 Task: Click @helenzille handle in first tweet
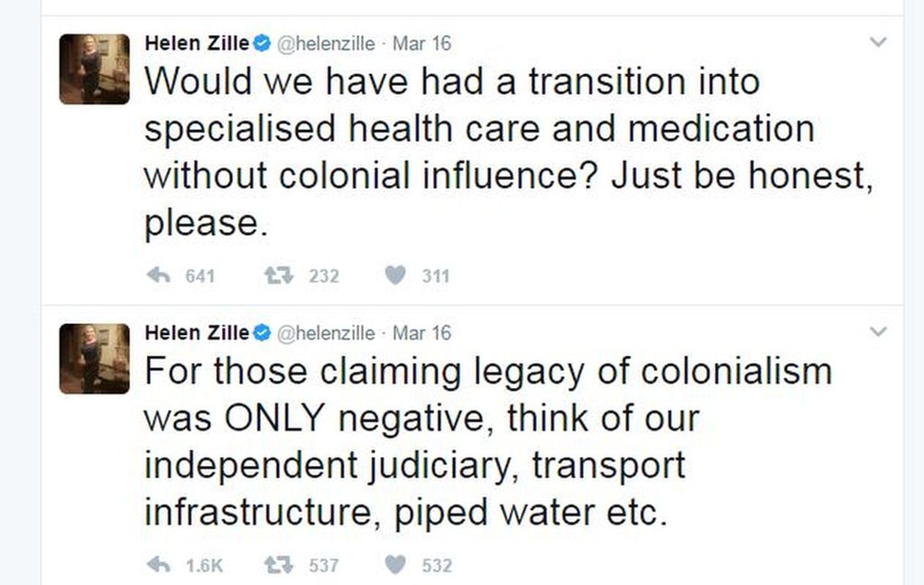[x=324, y=42]
